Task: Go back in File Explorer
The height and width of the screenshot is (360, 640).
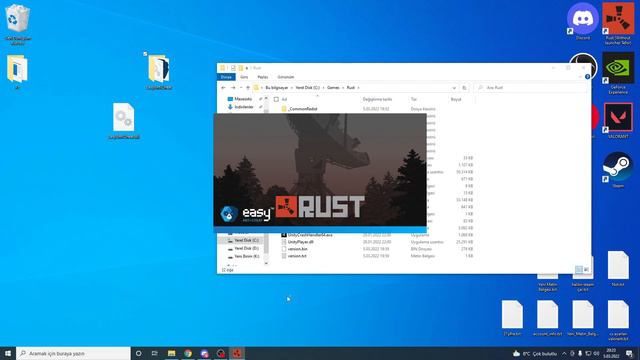Action: pyautogui.click(x=223, y=88)
